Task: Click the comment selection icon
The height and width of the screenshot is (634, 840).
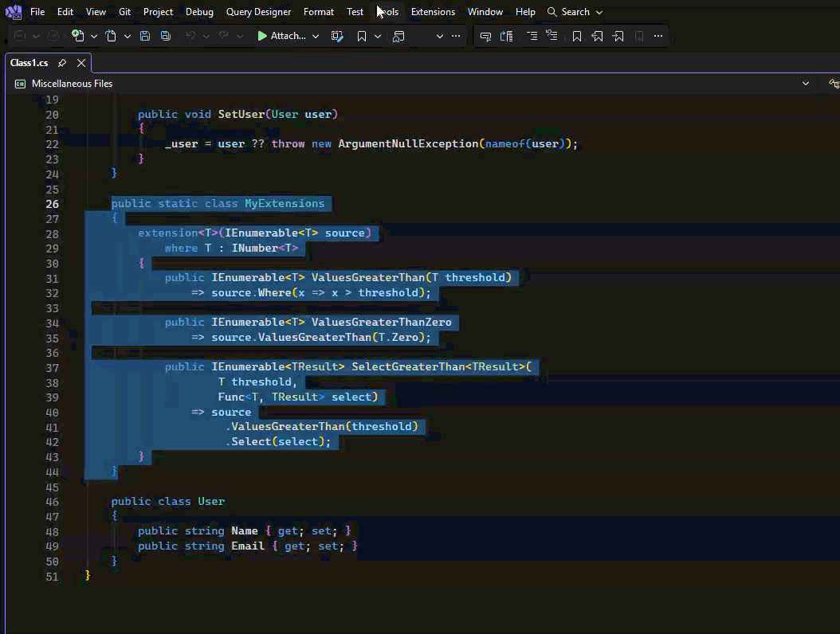Action: (x=485, y=36)
